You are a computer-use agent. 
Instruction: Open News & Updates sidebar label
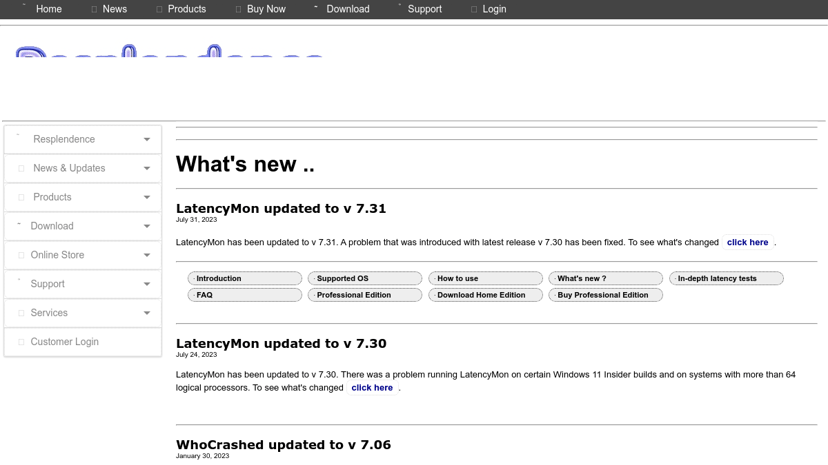click(69, 168)
